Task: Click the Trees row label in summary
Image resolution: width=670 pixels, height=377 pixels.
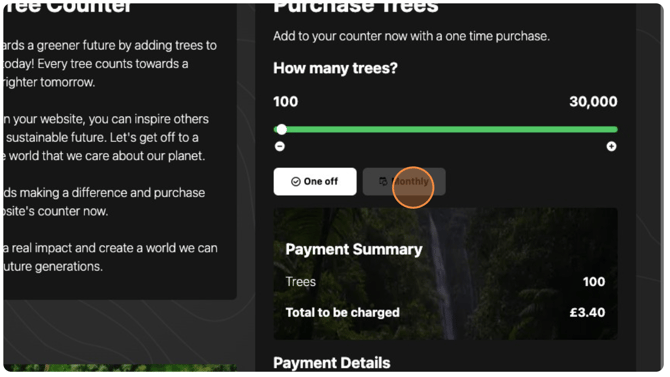Action: point(301,282)
